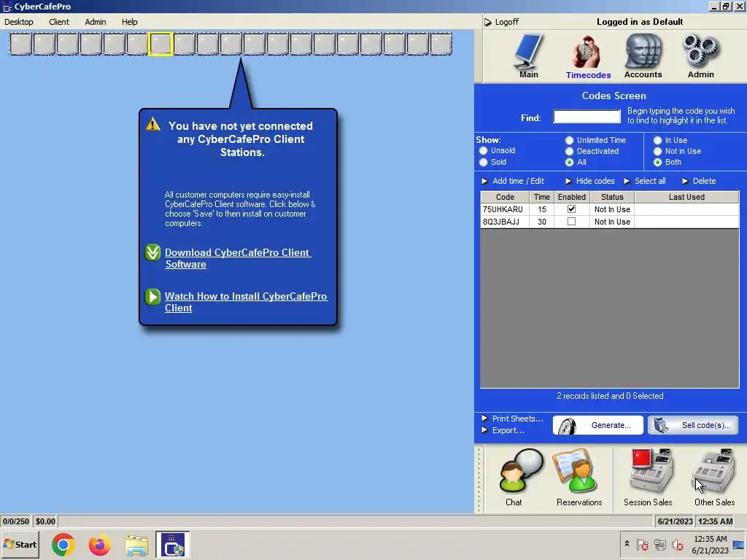This screenshot has height=560, width=747.
Task: Click the Generate... button
Action: tap(598, 425)
